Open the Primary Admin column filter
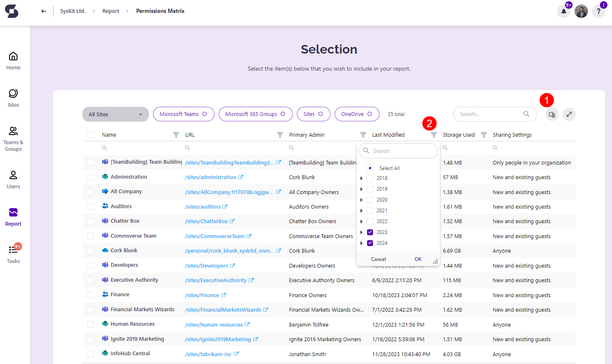This screenshot has width=612, height=364. [x=363, y=135]
